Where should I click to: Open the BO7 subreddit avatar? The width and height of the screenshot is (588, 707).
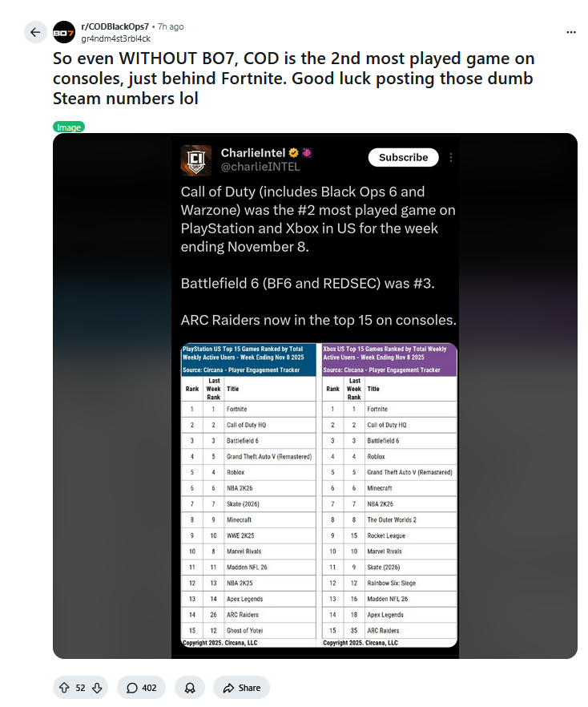click(x=64, y=33)
